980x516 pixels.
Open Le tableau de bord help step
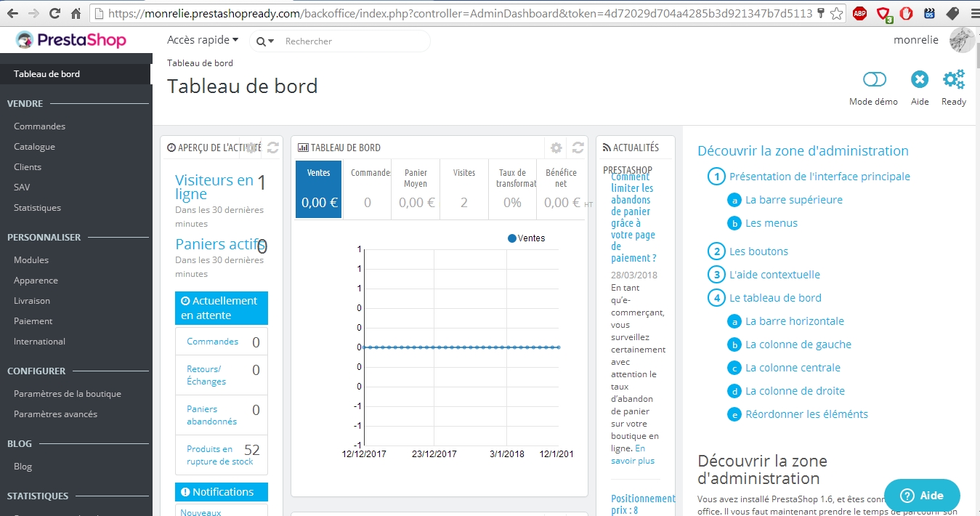pos(775,298)
